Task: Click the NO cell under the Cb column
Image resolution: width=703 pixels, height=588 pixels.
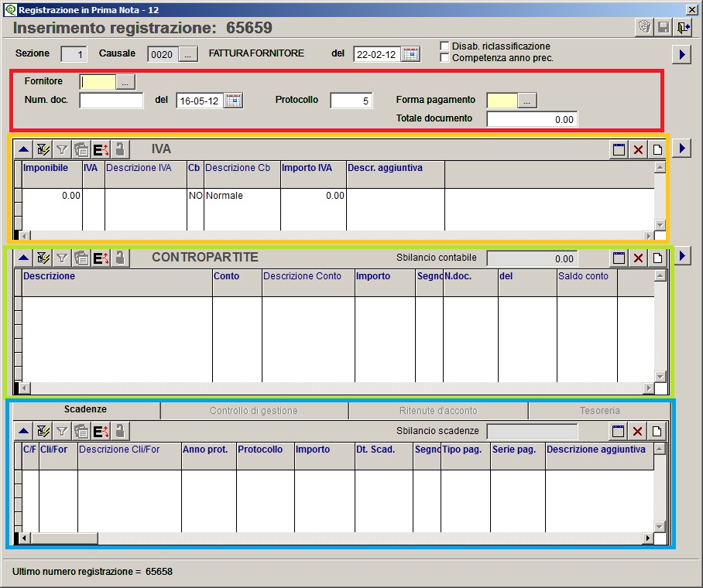Action: click(195, 196)
